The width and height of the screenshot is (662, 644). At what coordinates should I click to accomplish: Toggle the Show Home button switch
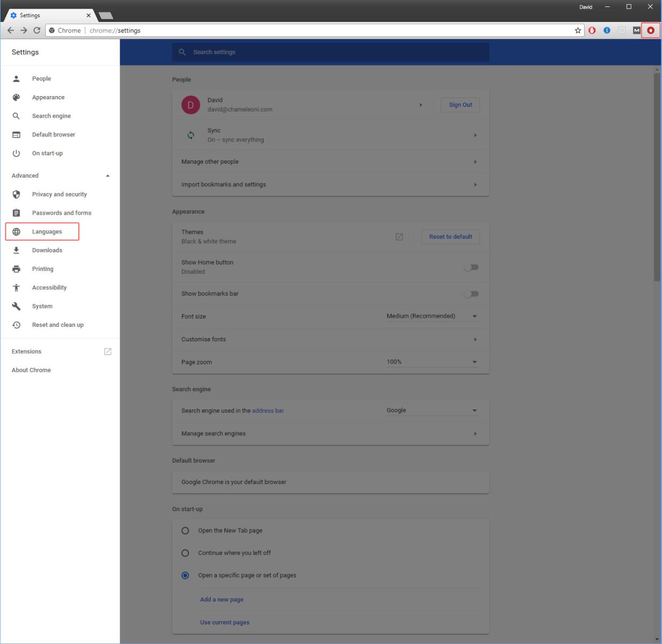coord(471,267)
